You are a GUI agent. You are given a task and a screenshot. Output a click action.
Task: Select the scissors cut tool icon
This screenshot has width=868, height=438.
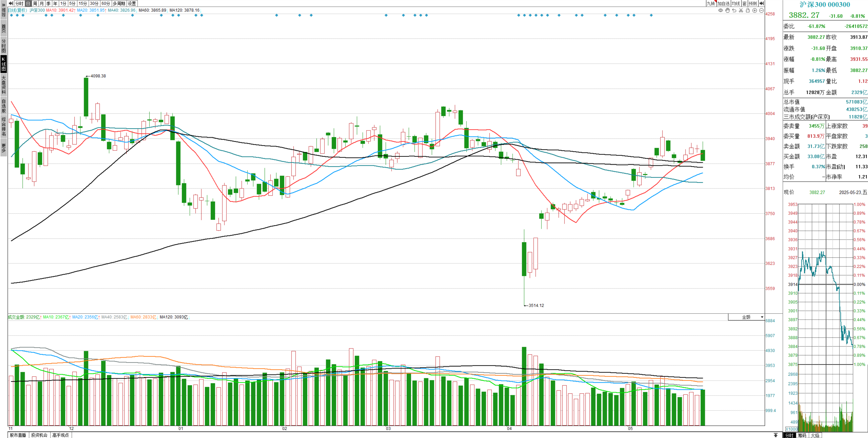pyautogui.click(x=741, y=10)
